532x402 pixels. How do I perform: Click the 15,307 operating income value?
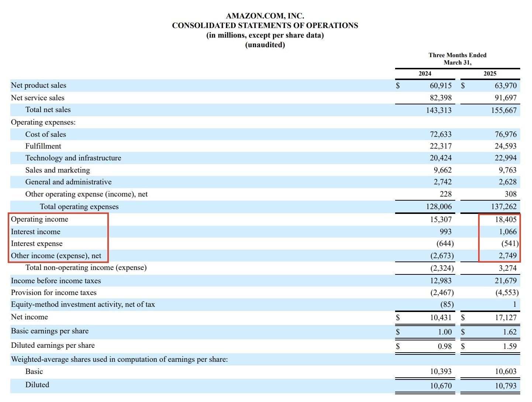click(x=441, y=219)
